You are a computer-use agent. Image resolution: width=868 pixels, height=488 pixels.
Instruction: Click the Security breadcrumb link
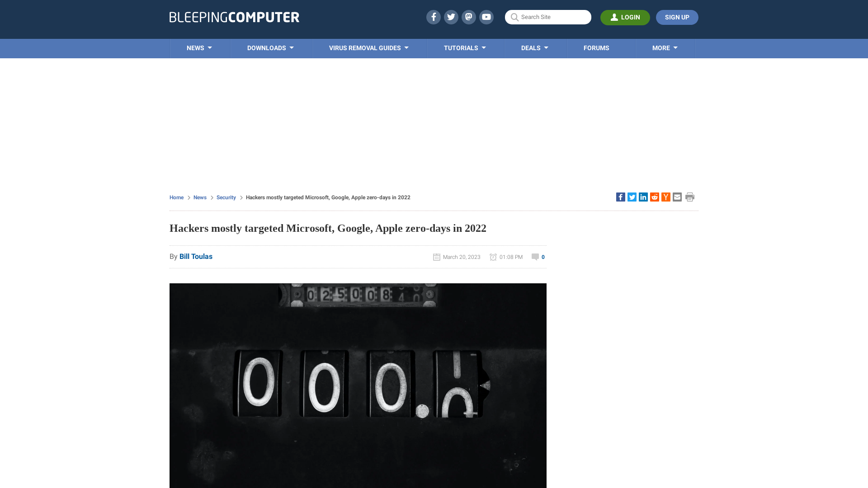[x=226, y=197]
